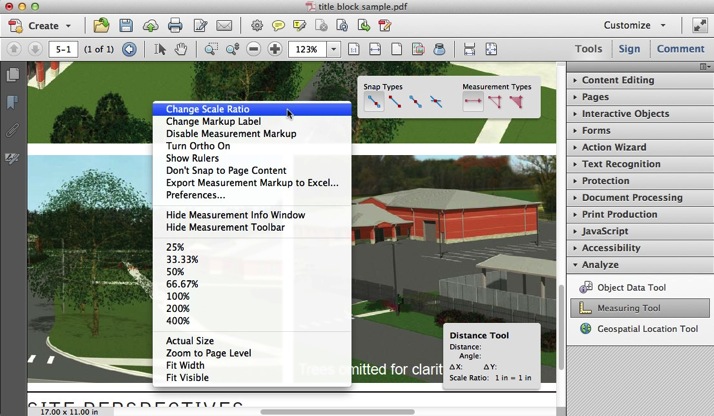This screenshot has height=416, width=714.
Task: Toggle Snap to Intersections snap type
Action: click(436, 102)
